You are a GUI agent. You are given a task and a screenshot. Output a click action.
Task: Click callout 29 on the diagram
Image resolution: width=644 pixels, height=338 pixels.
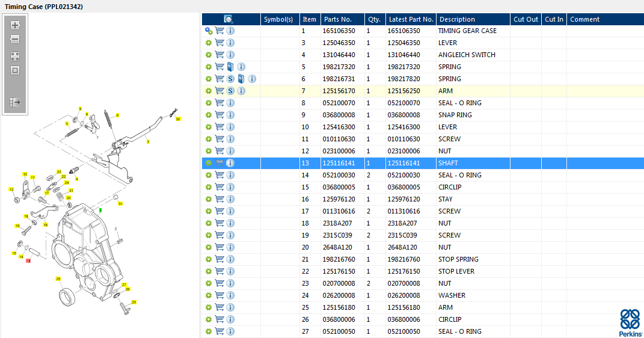pyautogui.click(x=58, y=278)
